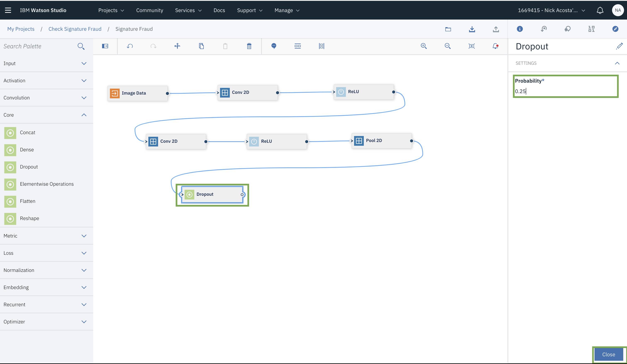Click the folder icon in breadcrumb bar
Screen dimensions: 627x364
coord(448,29)
